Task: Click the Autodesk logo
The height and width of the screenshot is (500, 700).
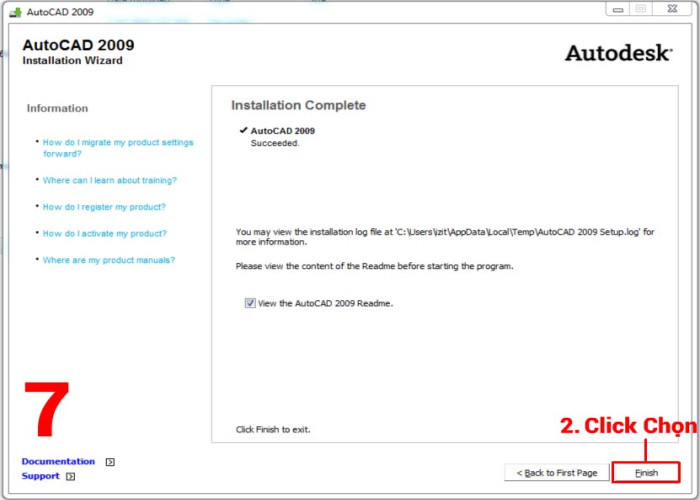Action: coord(619,53)
